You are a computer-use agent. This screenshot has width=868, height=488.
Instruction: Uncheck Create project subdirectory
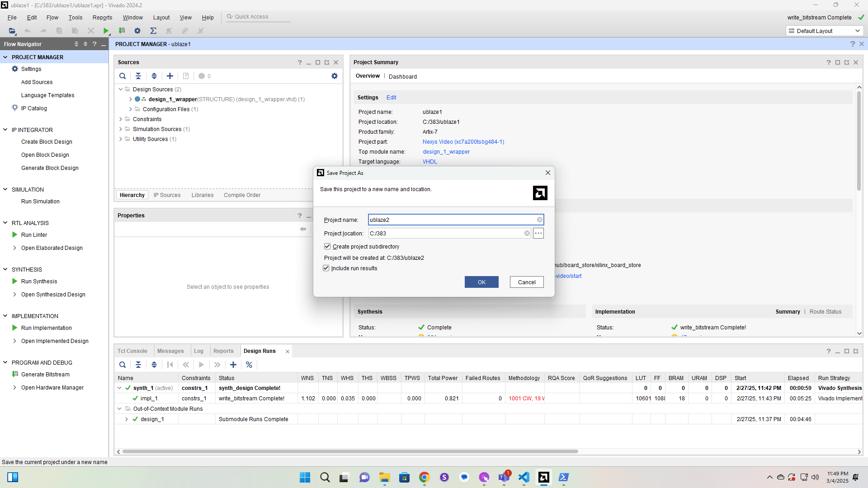327,247
